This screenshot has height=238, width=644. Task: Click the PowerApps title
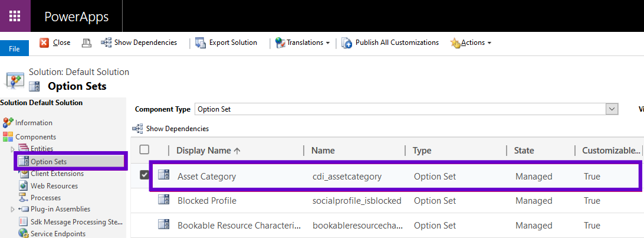(77, 17)
